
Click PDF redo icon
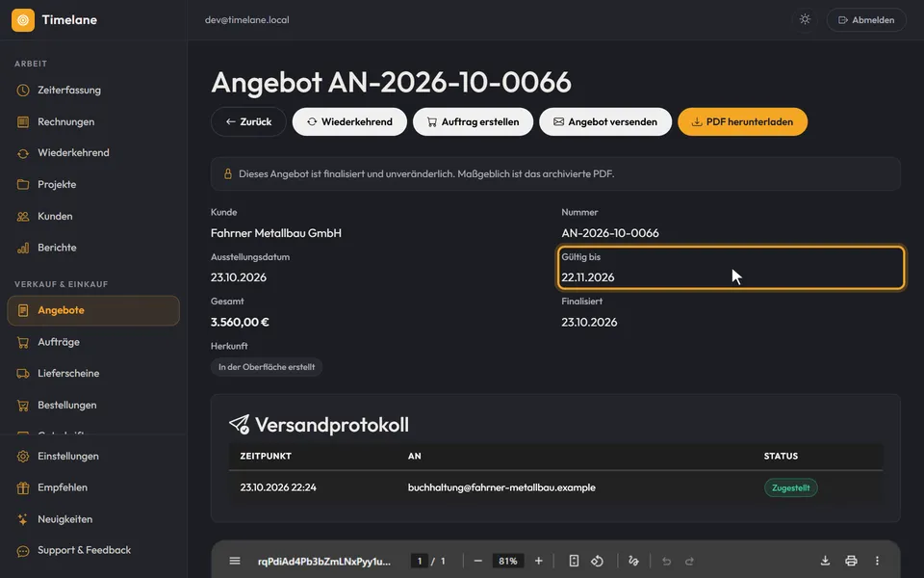pos(689,561)
